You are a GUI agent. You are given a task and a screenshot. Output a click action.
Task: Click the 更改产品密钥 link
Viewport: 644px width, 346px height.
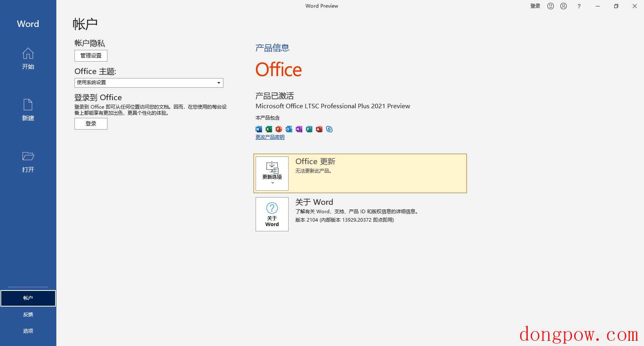coord(270,137)
